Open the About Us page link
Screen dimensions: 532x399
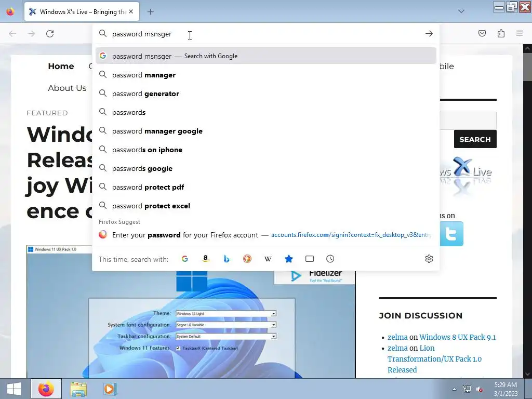coord(67,88)
